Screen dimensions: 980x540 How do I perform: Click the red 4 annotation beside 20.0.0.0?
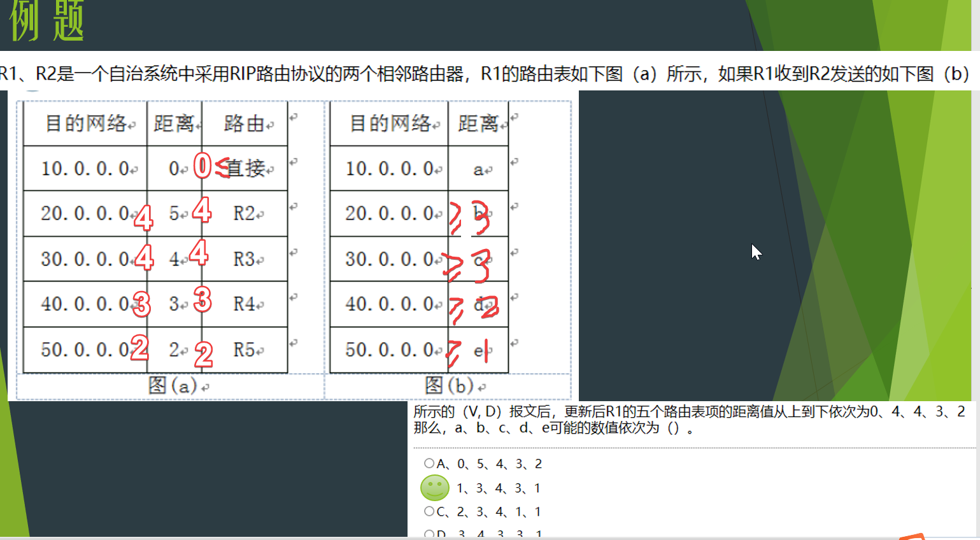[144, 219]
